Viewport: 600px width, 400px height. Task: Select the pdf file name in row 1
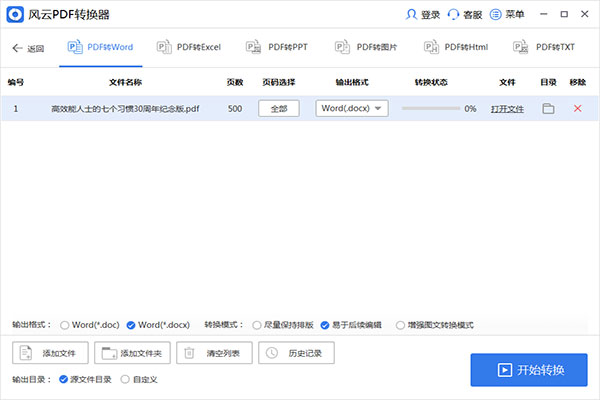tap(125, 109)
